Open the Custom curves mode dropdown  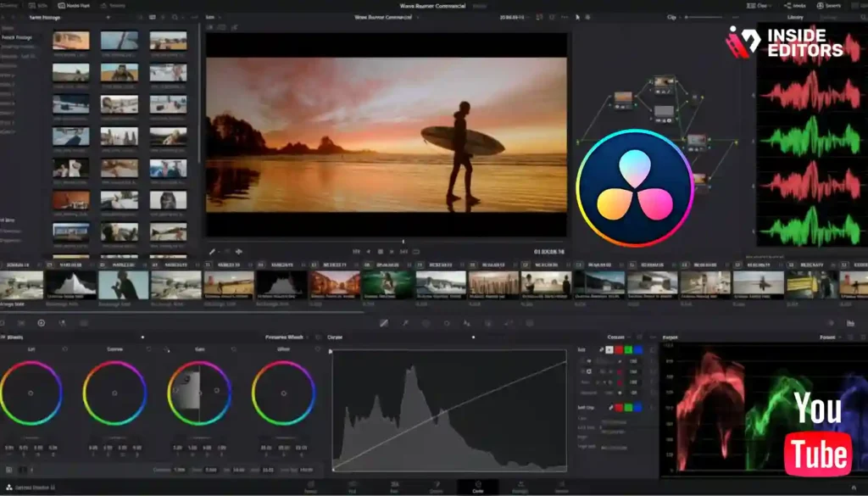tap(618, 337)
